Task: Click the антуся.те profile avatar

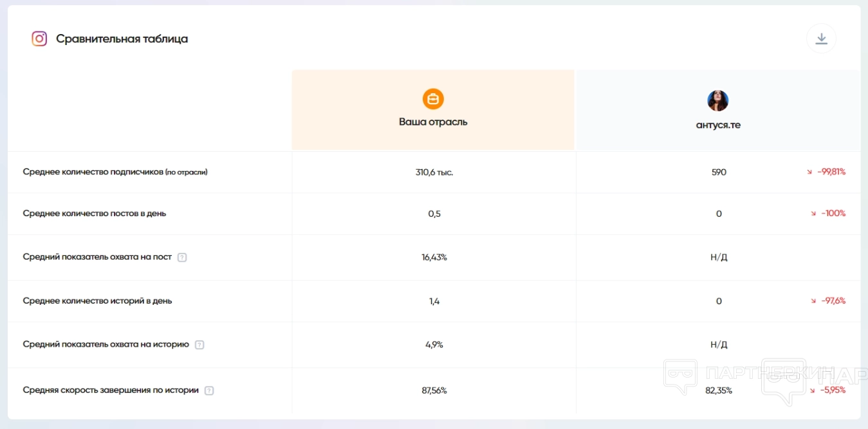Action: point(717,101)
